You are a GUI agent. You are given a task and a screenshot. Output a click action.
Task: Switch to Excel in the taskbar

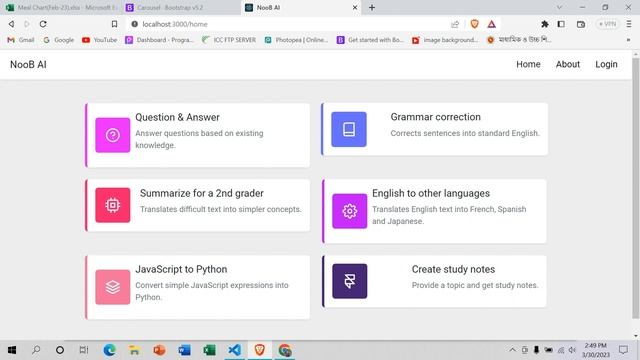pos(209,350)
